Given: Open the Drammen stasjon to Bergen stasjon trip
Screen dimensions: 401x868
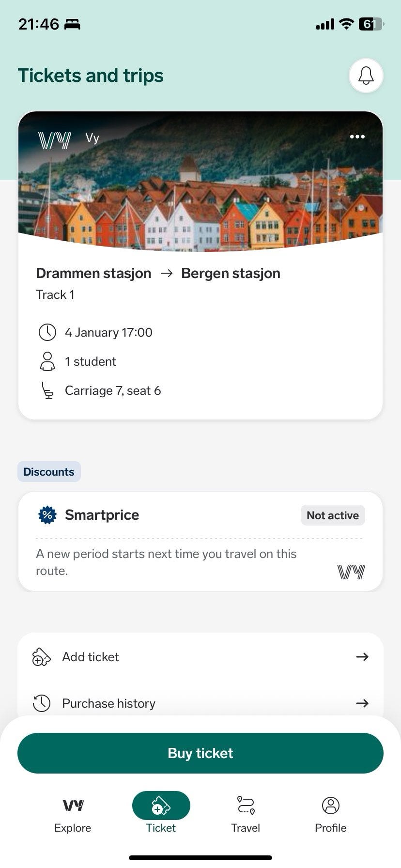Looking at the screenshot, I should pos(158,274).
